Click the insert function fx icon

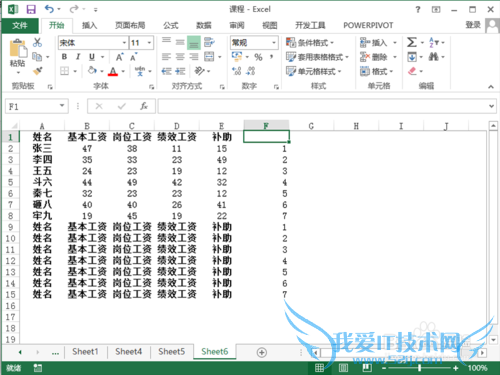pos(144,106)
